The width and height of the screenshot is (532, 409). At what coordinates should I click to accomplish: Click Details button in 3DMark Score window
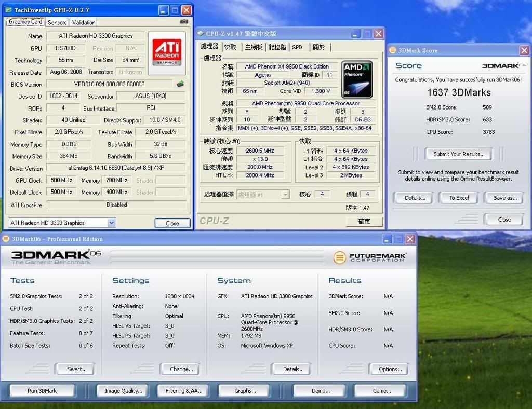coord(415,198)
